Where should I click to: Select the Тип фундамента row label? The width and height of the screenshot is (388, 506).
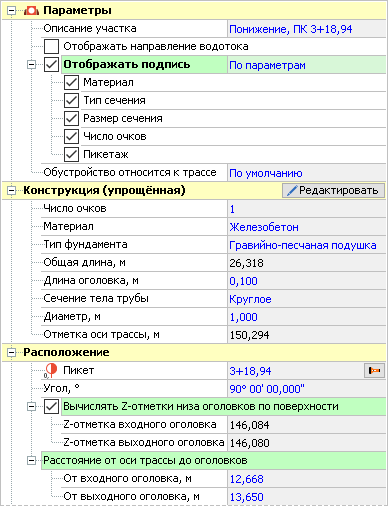[85, 244]
